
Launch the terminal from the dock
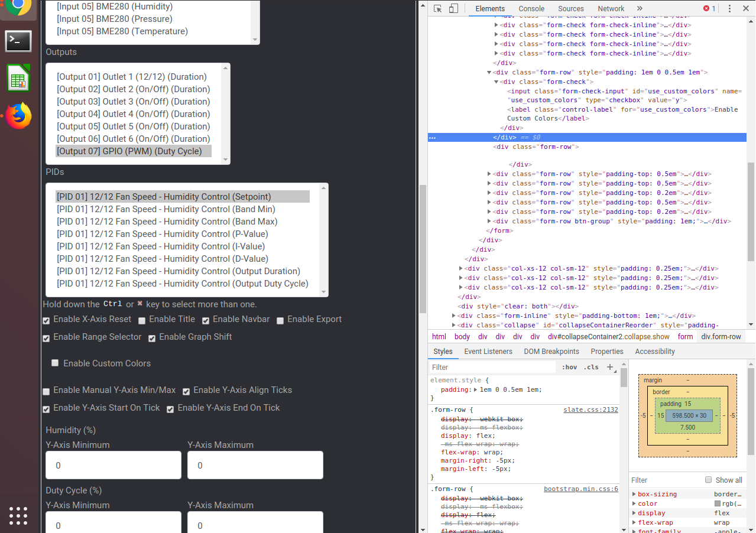click(x=18, y=41)
